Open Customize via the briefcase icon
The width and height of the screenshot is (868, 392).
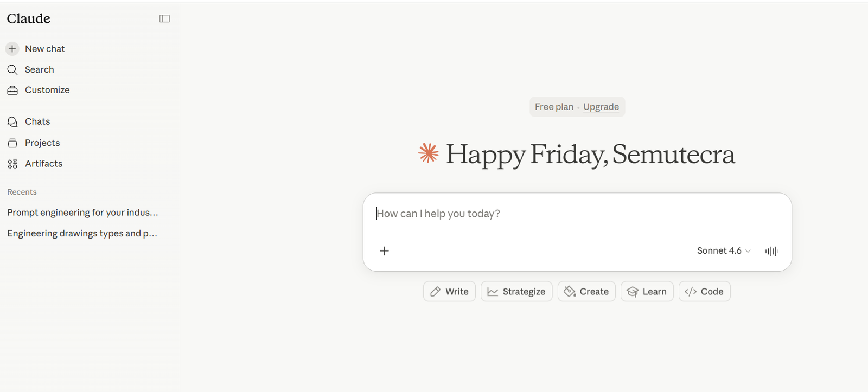12,91
